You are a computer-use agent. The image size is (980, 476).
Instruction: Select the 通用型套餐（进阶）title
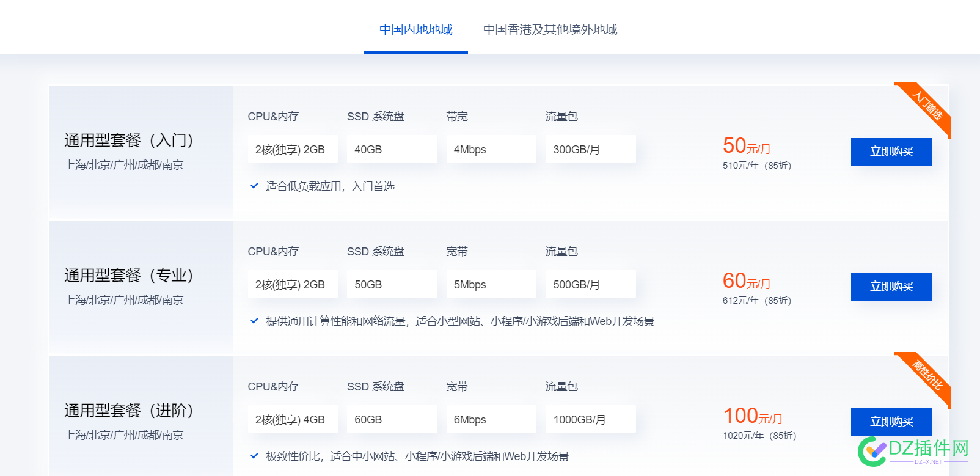pos(129,411)
